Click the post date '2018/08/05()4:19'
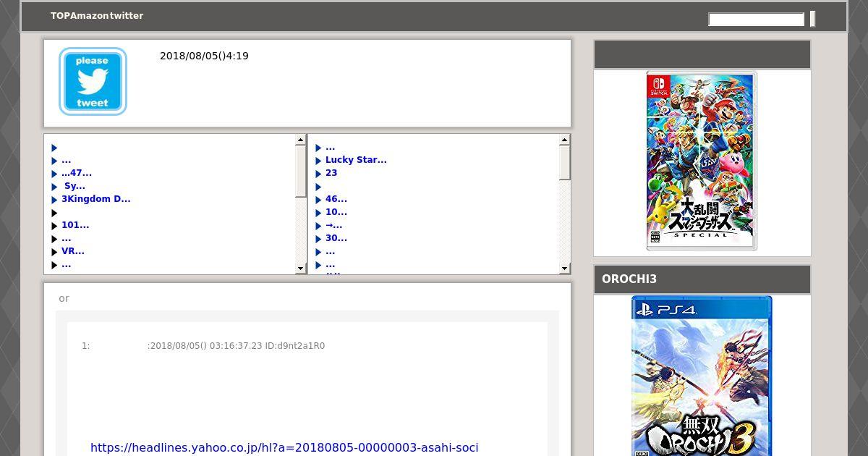The width and height of the screenshot is (868, 456). pos(204,56)
